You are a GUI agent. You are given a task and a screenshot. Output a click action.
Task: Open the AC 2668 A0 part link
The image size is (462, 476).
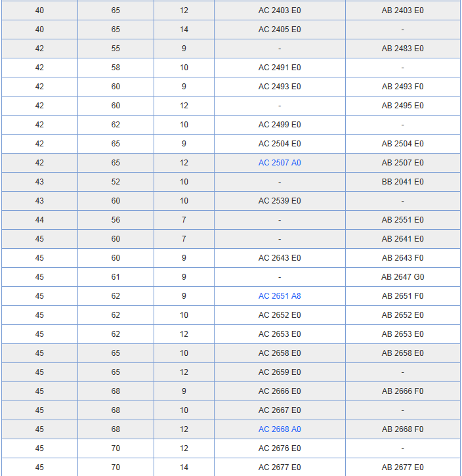[280, 429]
